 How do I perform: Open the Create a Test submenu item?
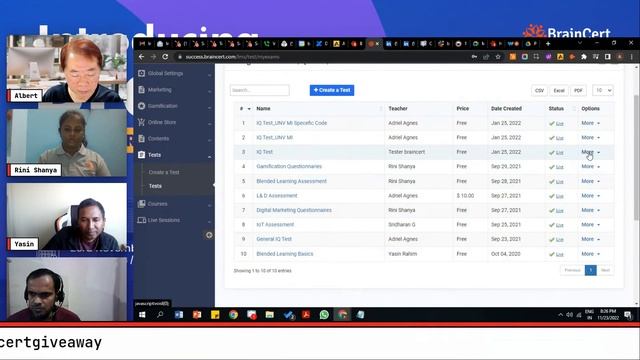164,172
